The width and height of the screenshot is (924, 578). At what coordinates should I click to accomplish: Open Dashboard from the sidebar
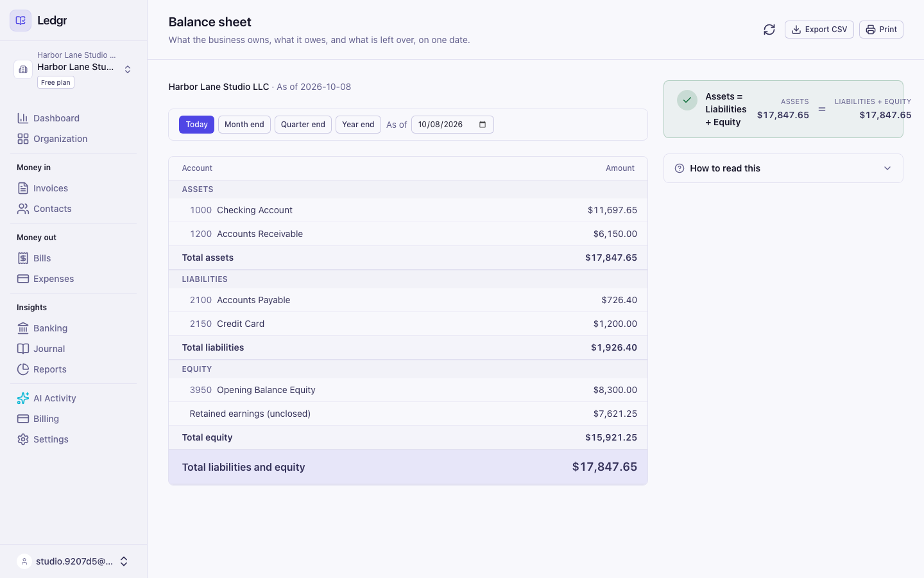coord(73,118)
